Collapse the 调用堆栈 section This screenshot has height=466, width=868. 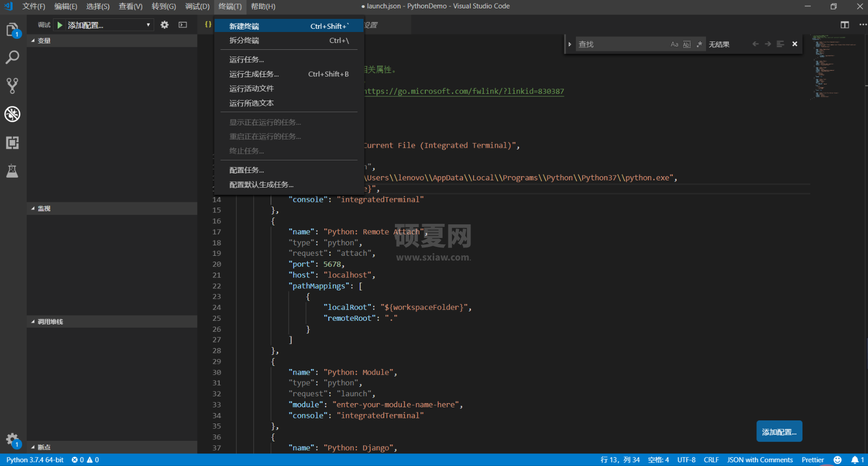[112, 322]
